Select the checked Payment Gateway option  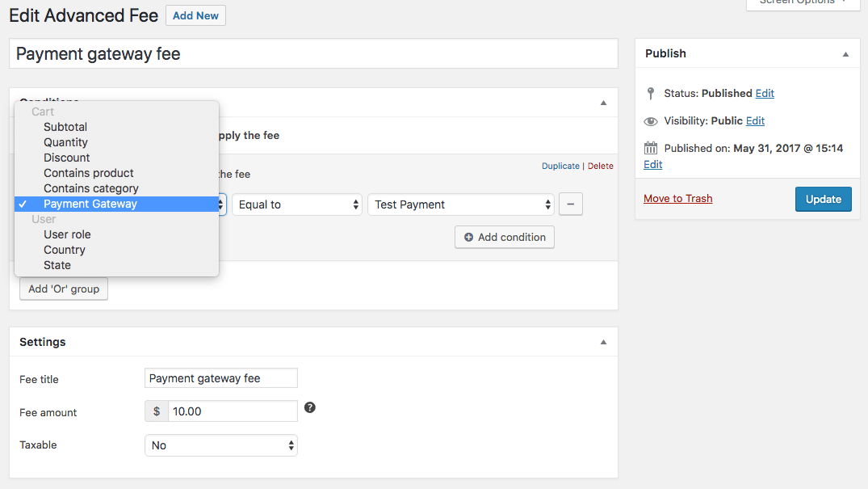coord(117,204)
